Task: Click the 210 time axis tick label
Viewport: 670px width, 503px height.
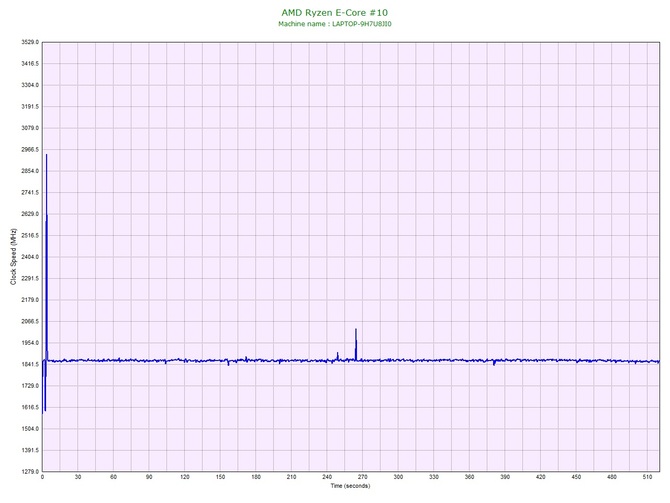Action: click(291, 477)
